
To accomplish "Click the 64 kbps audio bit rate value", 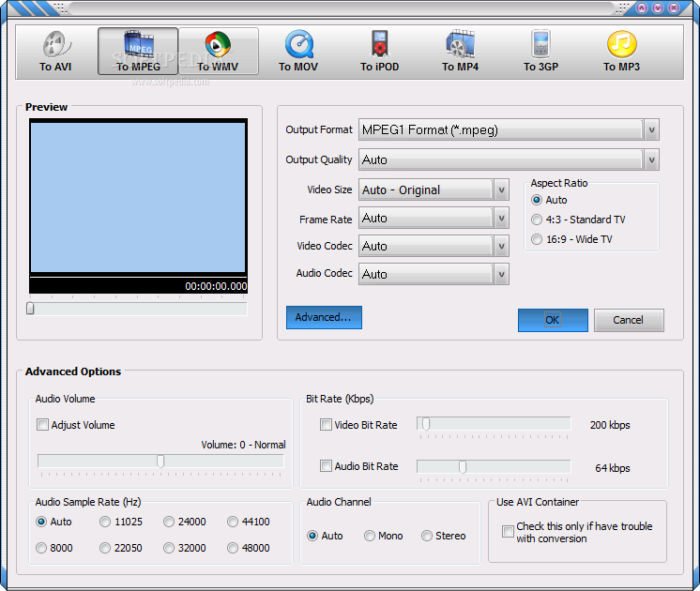I will point(613,468).
